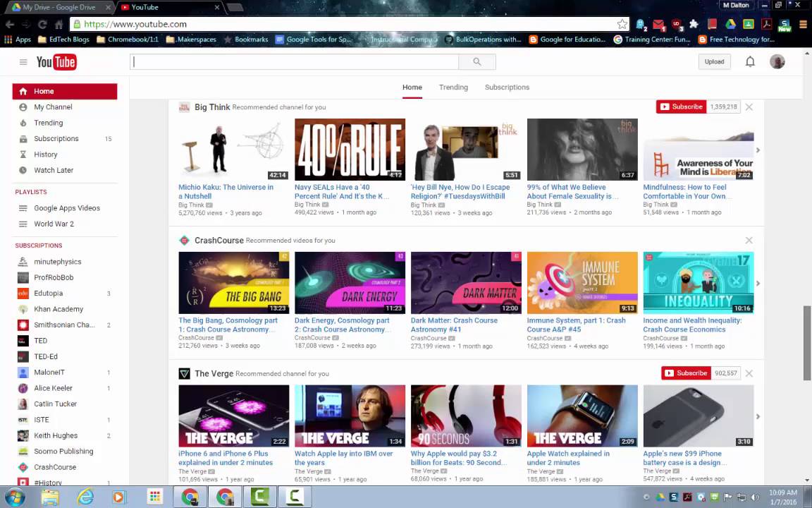The image size is (812, 508).
Task: Show more CrashCourse videos with right arrow
Action: coord(758,284)
